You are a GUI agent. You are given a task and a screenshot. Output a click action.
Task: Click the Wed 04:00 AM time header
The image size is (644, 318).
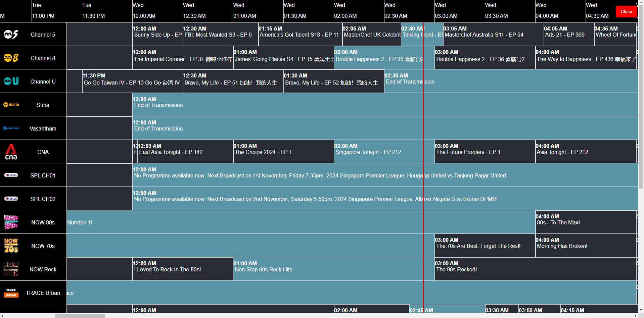click(x=560, y=11)
